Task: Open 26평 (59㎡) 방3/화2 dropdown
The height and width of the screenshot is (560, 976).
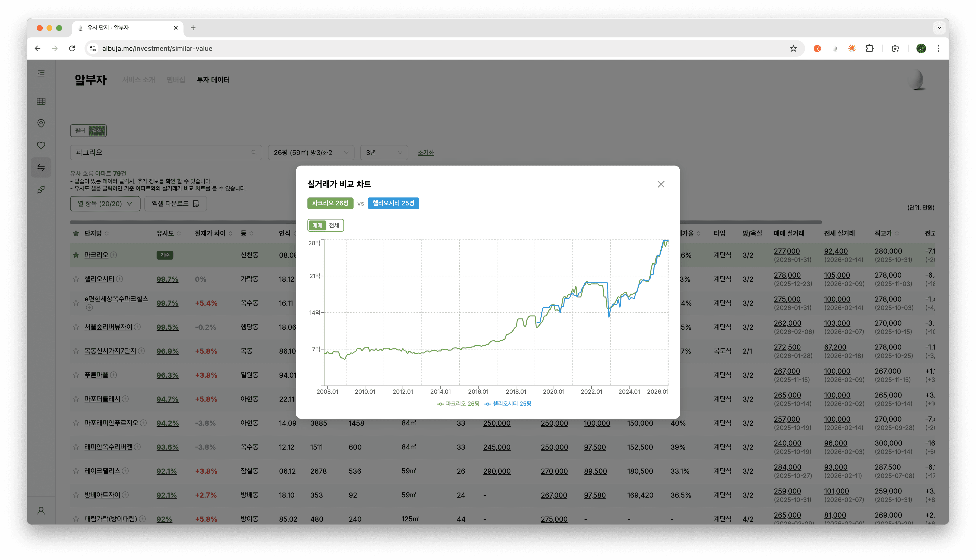Action: (311, 153)
